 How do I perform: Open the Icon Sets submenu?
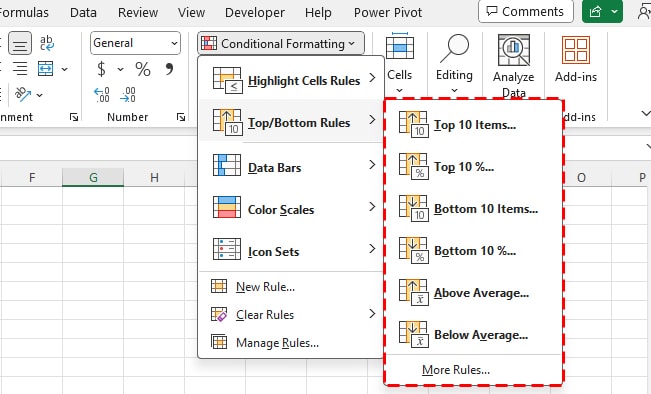coord(292,250)
